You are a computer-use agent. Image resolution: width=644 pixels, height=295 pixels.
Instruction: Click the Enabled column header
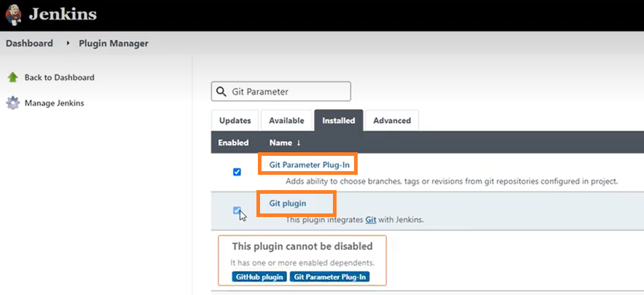pos(233,143)
